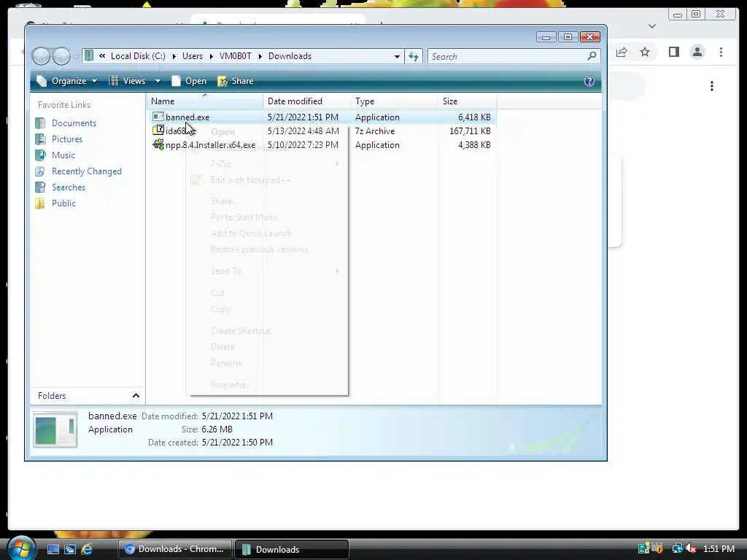
Task: Click the volume muted tray icon
Action: click(692, 548)
